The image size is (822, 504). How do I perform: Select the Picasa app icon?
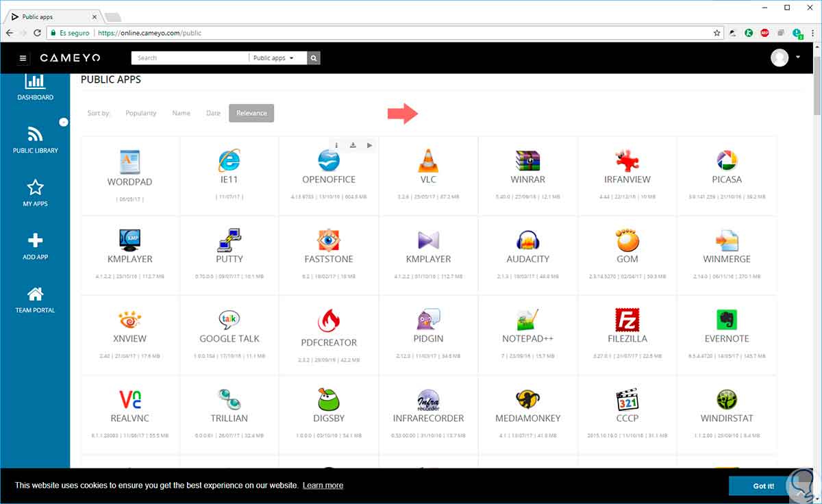tap(726, 161)
